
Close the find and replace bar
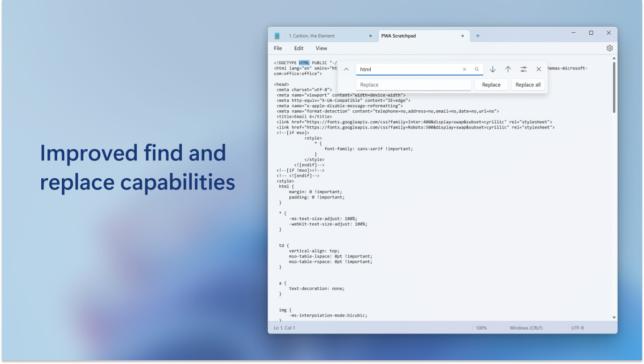539,69
